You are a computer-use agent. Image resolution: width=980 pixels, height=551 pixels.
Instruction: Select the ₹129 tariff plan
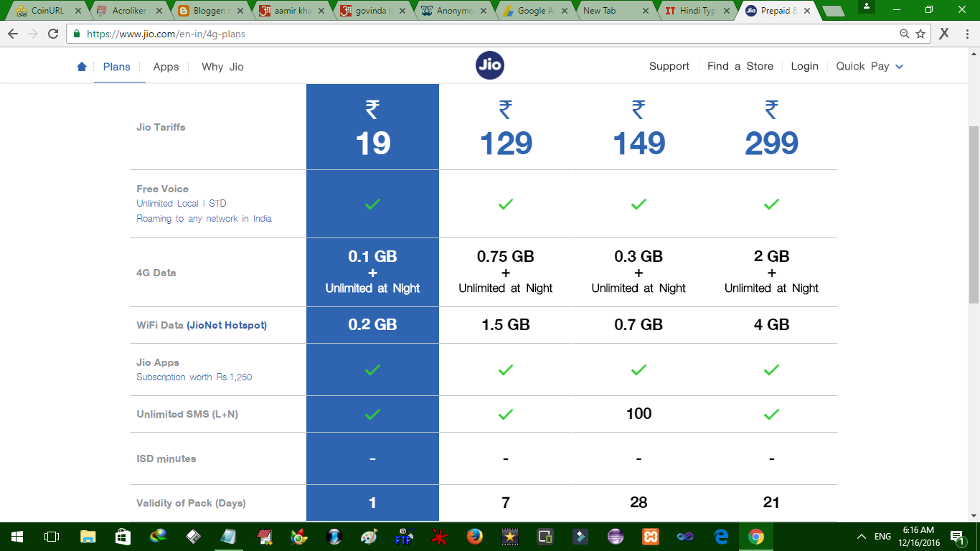(x=506, y=127)
